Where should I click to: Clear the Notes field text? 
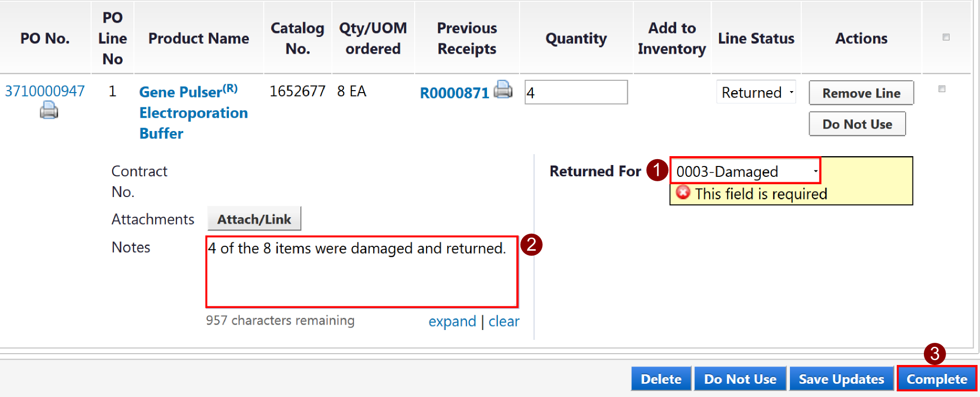coord(504,322)
